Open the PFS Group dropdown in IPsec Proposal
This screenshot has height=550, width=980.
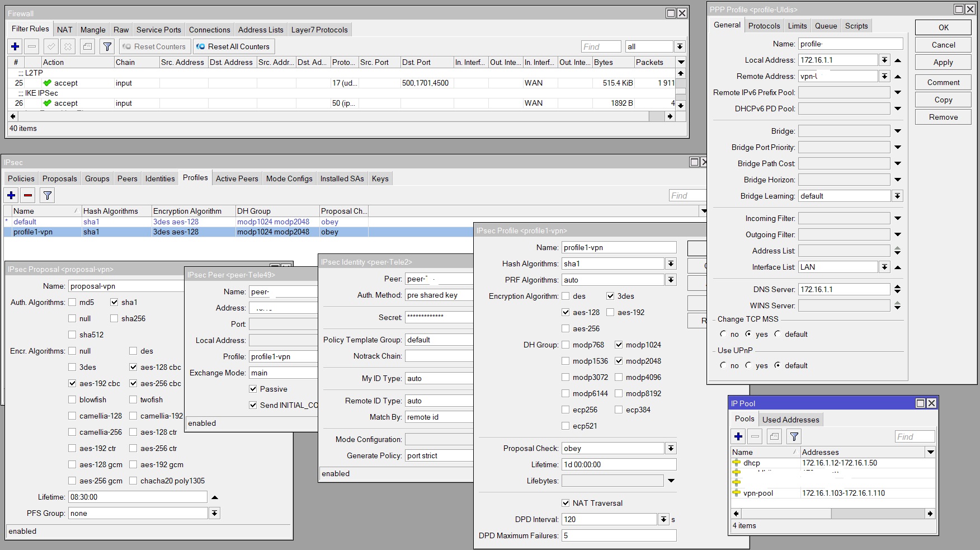pos(214,513)
